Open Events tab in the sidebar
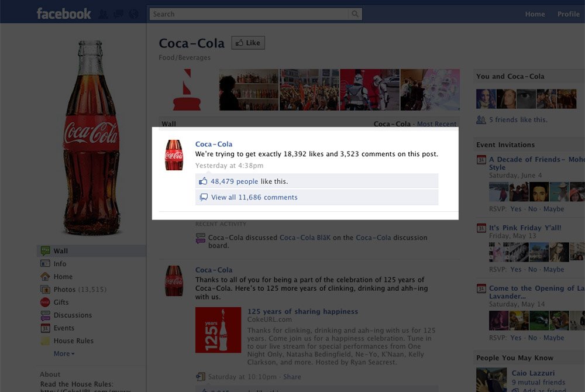The height and width of the screenshot is (392, 585). (64, 328)
